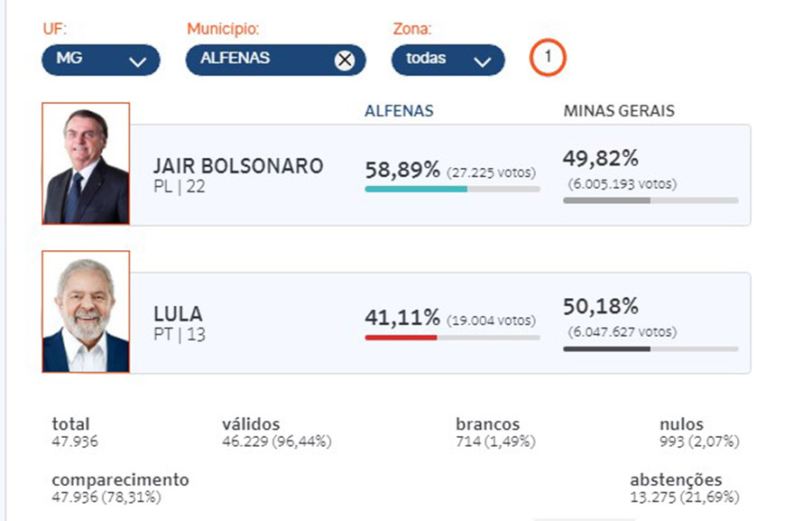Click the 50,18% Lula state percentage

(601, 306)
